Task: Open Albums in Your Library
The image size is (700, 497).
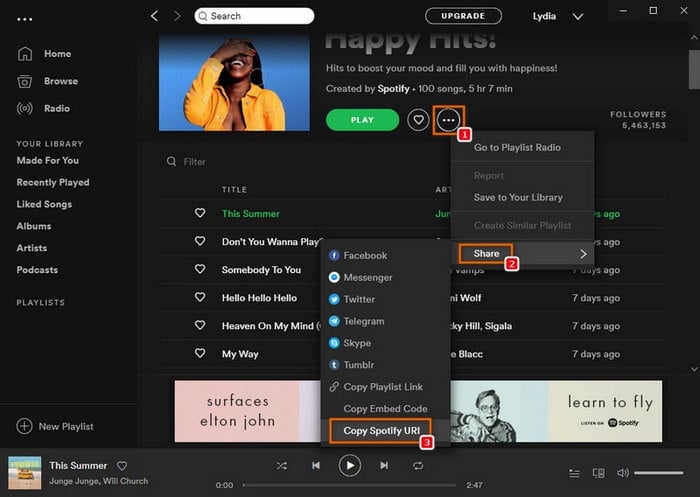Action: (34, 226)
